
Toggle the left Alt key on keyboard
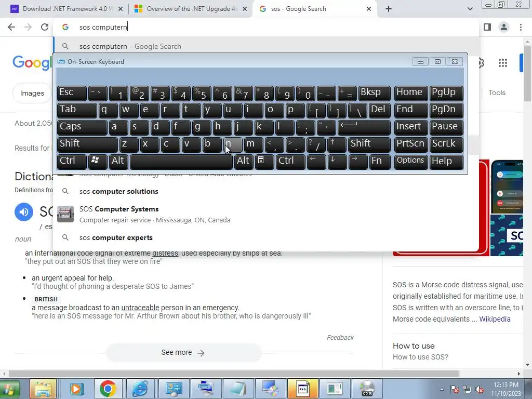(118, 162)
